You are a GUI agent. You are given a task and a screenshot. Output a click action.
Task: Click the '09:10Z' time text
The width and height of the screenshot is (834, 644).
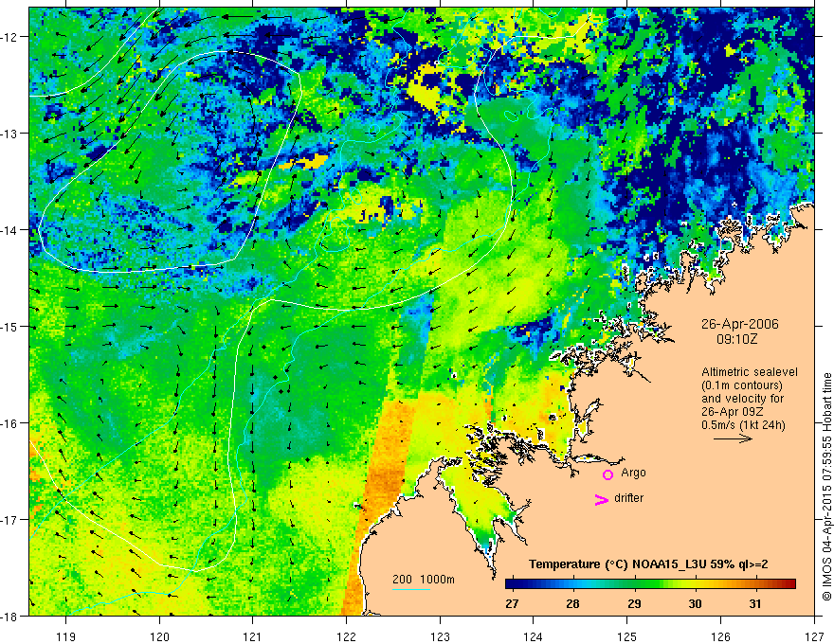click(736, 339)
